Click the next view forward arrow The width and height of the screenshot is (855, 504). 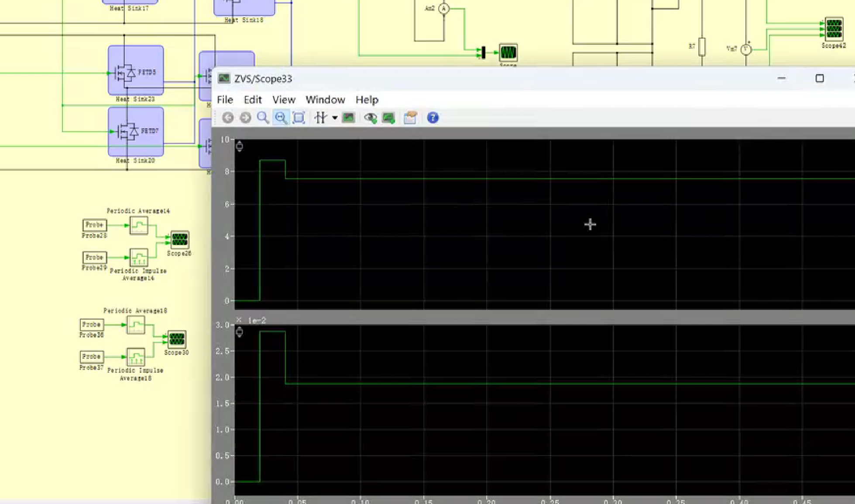point(245,118)
